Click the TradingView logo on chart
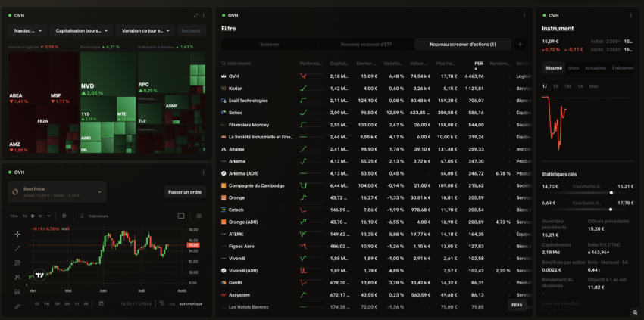 tap(39, 275)
